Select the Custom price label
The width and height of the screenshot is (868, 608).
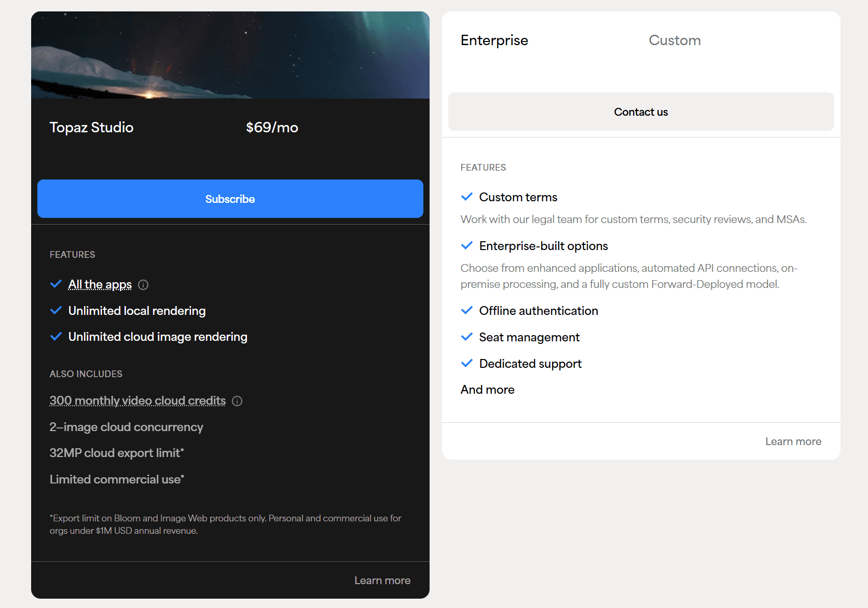pos(674,40)
